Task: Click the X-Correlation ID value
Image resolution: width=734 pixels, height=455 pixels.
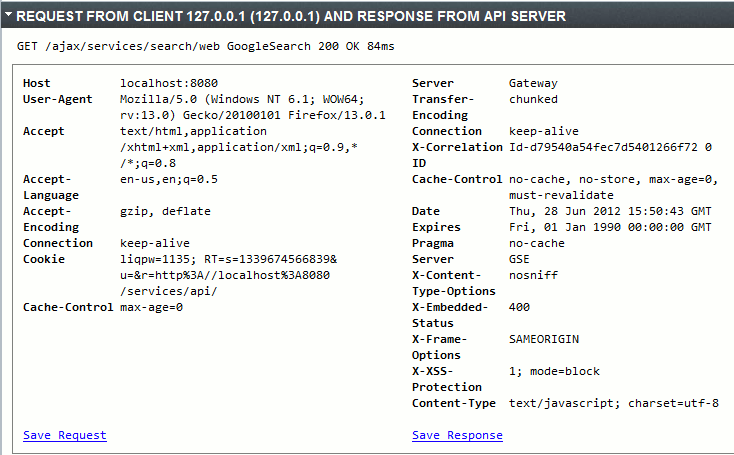Action: [x=610, y=147]
